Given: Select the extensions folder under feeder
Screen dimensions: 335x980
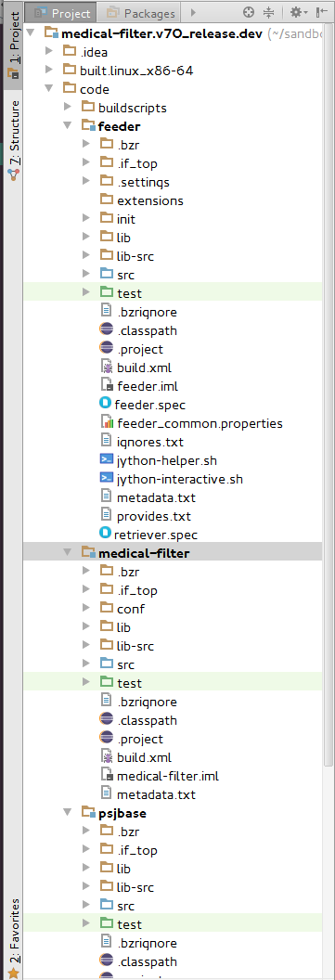Looking at the screenshot, I should click(150, 200).
